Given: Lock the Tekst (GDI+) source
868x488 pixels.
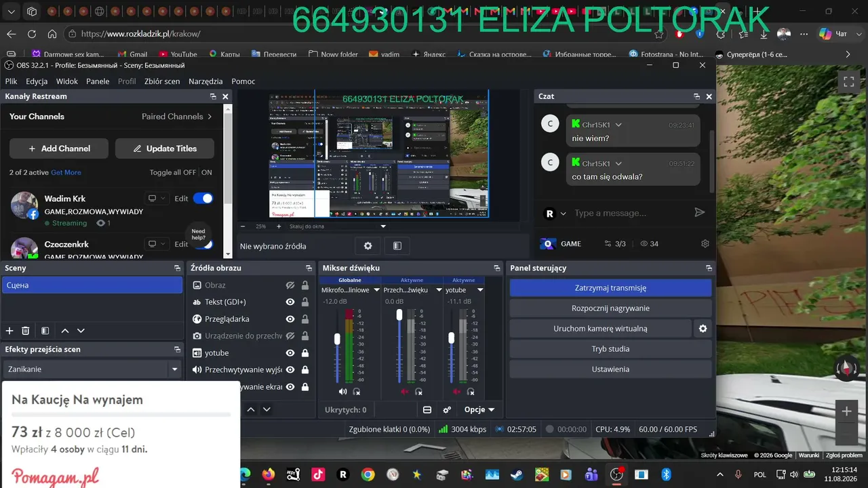Looking at the screenshot, I should [305, 302].
